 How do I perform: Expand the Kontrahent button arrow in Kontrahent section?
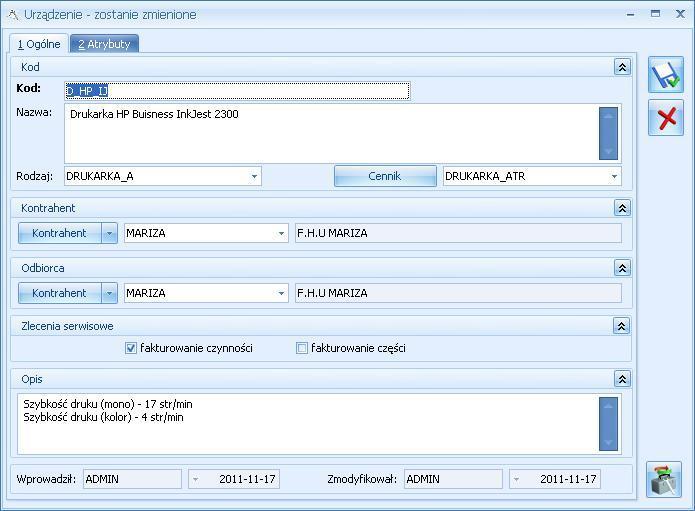(109, 233)
